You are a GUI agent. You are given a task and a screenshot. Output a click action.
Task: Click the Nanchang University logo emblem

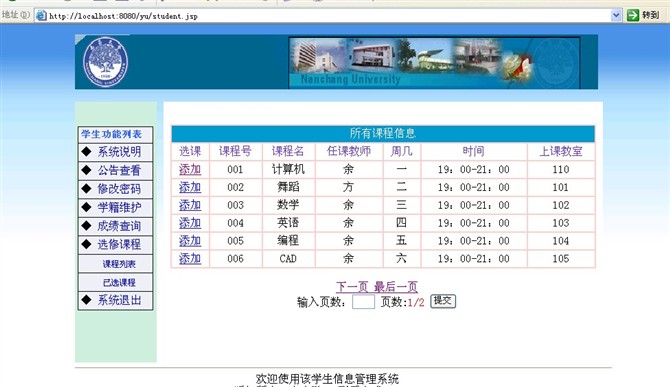pos(105,62)
